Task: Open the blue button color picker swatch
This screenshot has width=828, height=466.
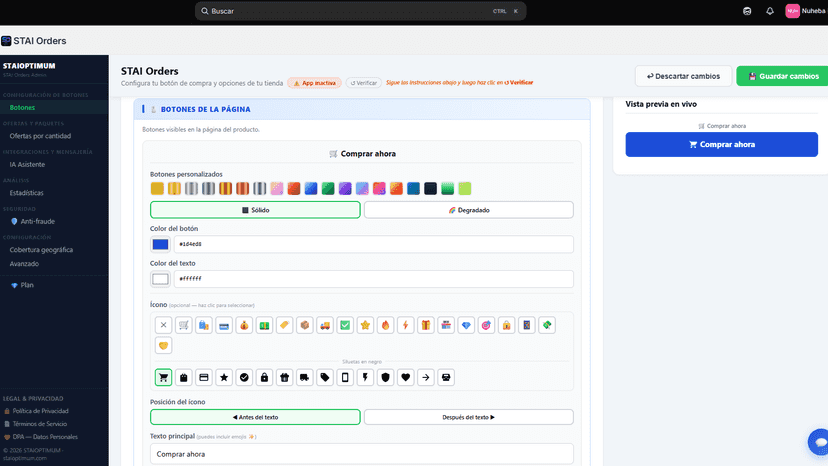Action: tap(161, 244)
